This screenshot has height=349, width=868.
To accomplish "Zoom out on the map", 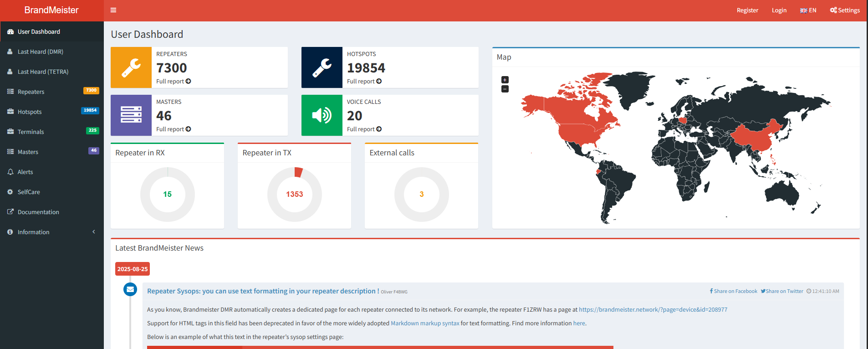I will pyautogui.click(x=505, y=89).
